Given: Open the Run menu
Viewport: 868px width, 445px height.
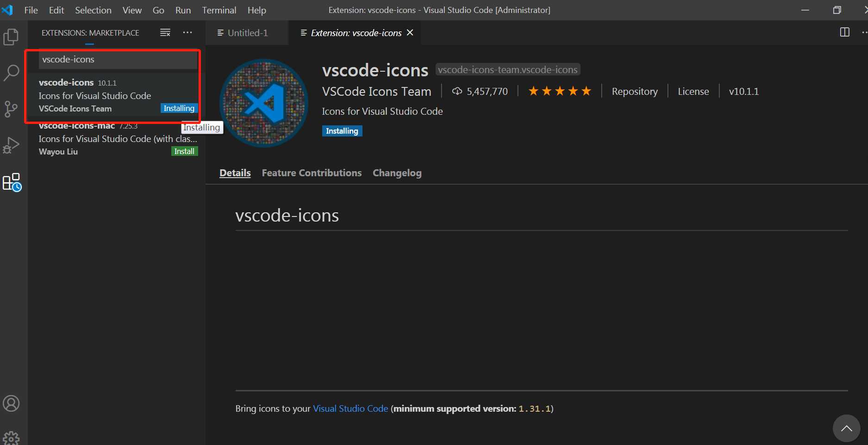Looking at the screenshot, I should tap(183, 10).
